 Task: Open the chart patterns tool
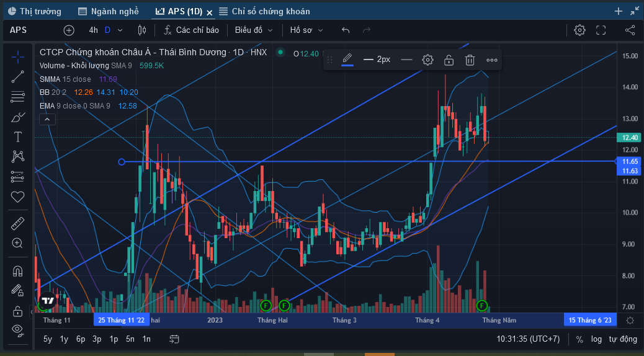coord(17,156)
